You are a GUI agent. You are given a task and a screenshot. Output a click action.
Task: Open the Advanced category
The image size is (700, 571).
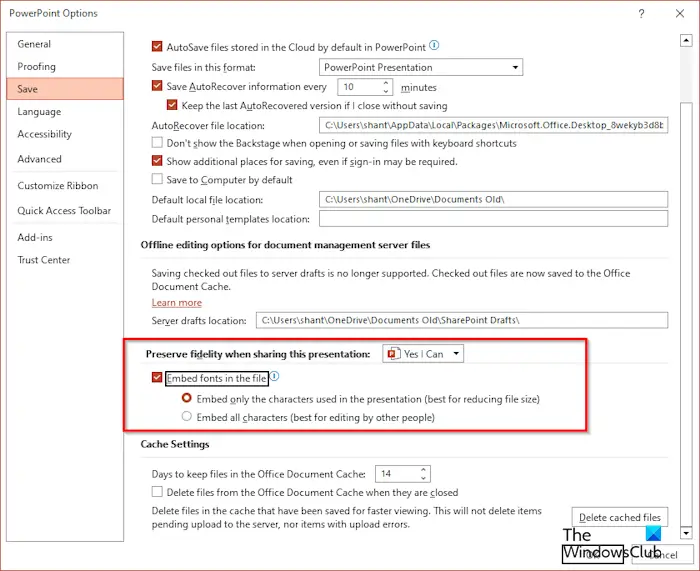point(65,159)
